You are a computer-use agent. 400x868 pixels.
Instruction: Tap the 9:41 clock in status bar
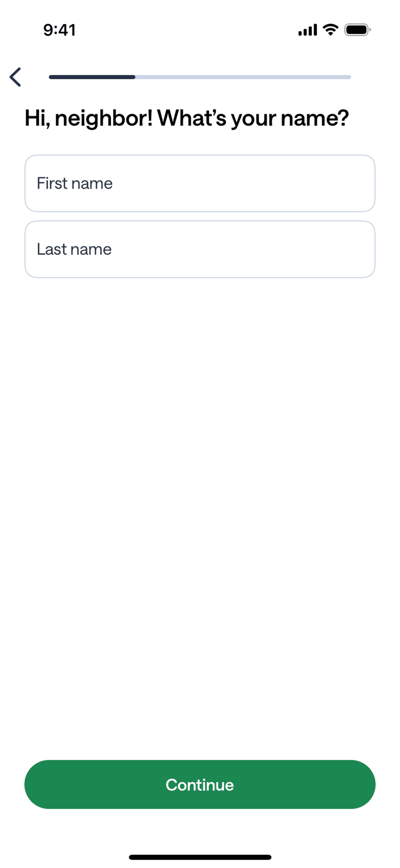(x=59, y=30)
